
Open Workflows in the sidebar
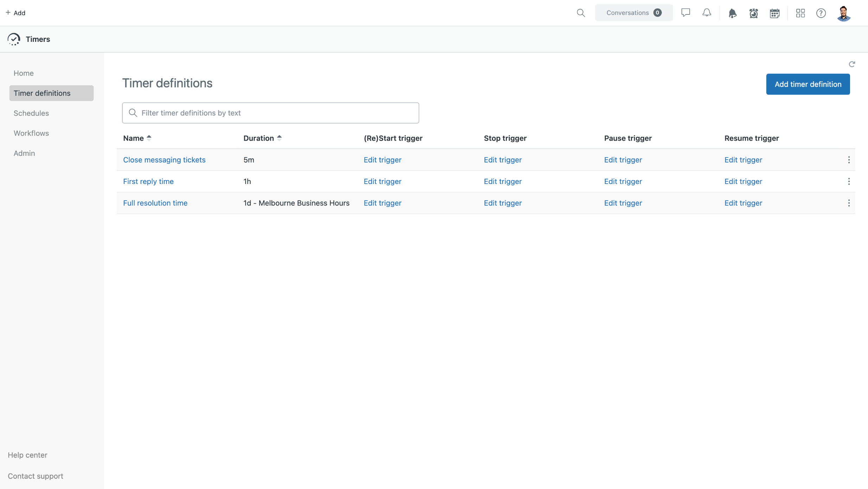point(31,133)
